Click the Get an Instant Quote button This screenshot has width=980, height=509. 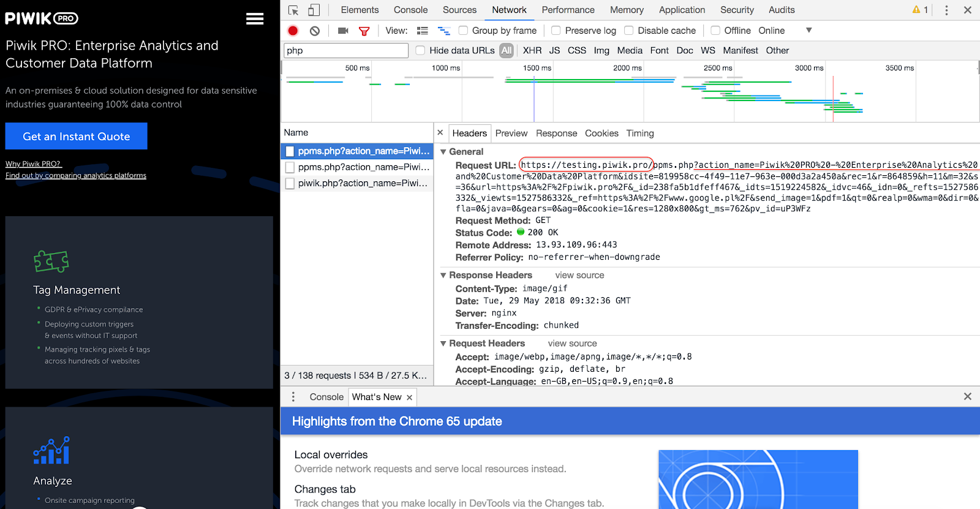tap(77, 136)
